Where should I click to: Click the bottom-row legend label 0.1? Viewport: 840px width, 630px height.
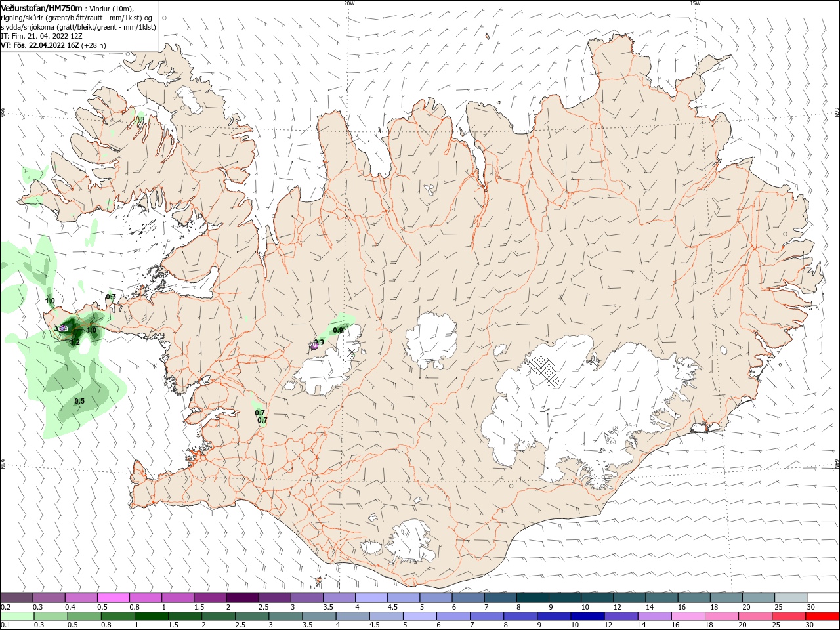point(5,625)
